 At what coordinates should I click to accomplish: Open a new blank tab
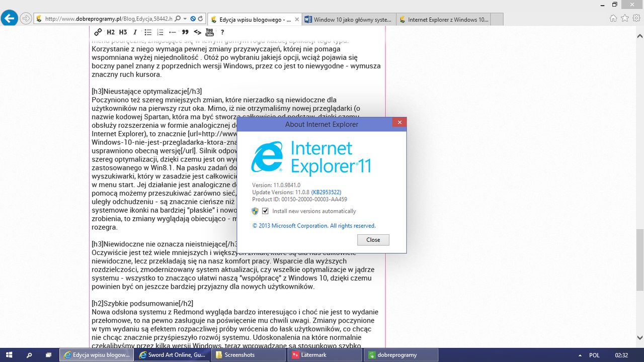497,20
